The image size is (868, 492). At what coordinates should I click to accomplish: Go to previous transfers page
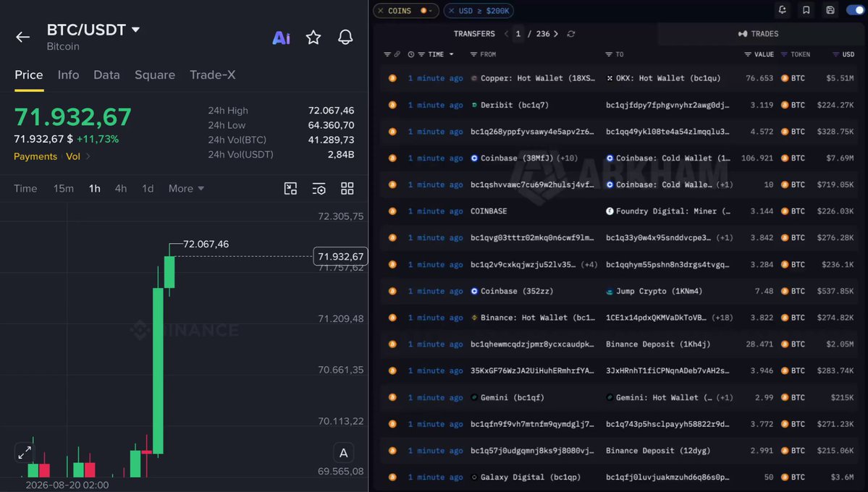point(506,34)
